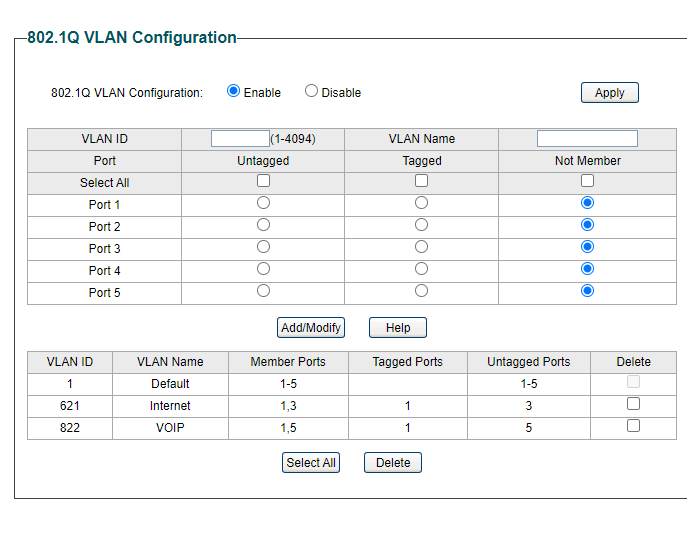Check Select All Not Member checkbox

(x=587, y=181)
